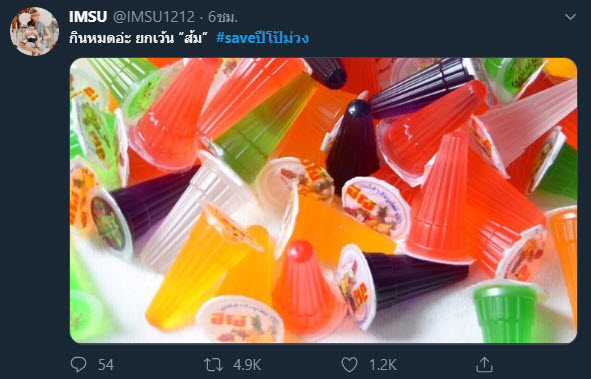This screenshot has height=379, width=591.
Task: Open the tweet via 6ชม. timestamp
Action: pyautogui.click(x=223, y=17)
